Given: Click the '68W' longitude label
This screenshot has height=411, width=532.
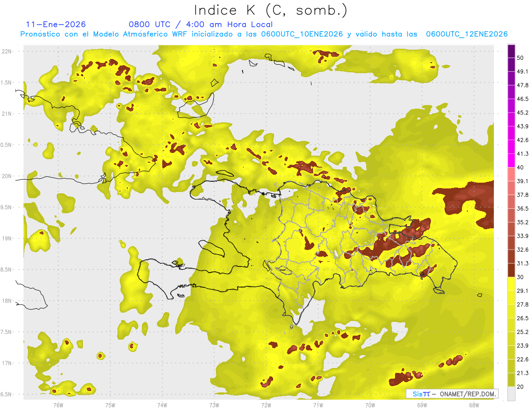Looking at the screenshot, I should (x=473, y=405).
